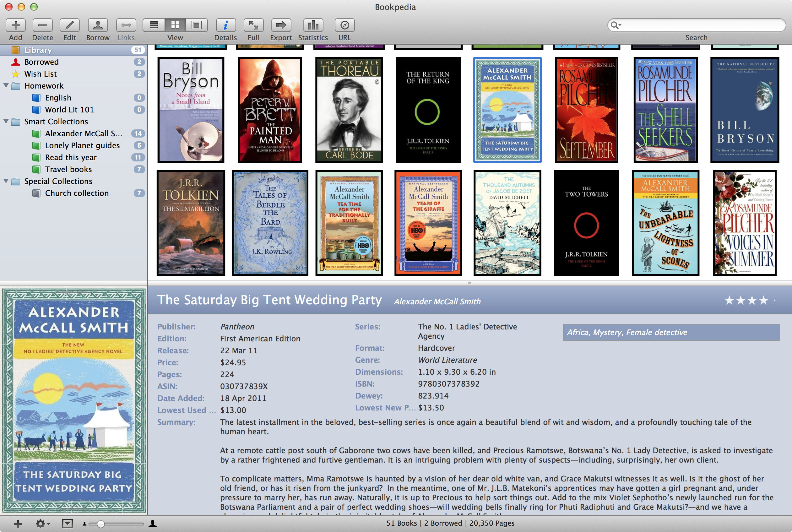
Task: Select The Painted Man cover
Action: [x=270, y=110]
